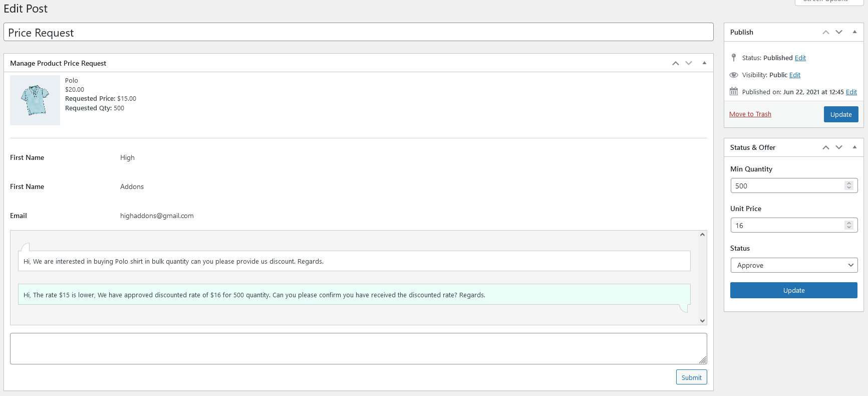Toggle Manage Product Price Request panel

point(704,63)
